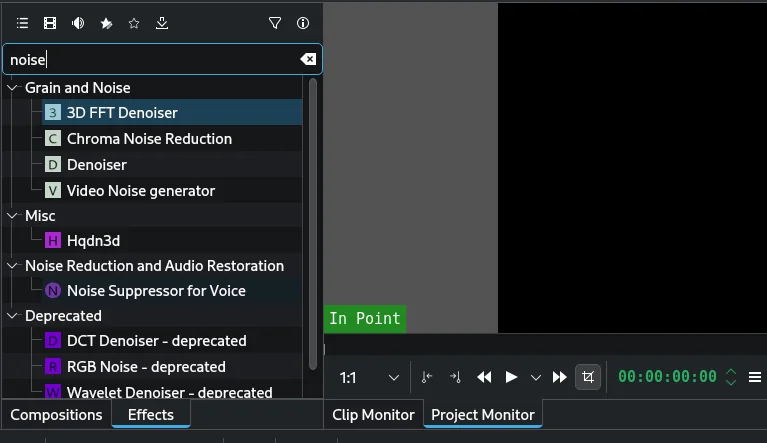Switch to the Clip Monitor tab
The height and width of the screenshot is (443, 767).
373,415
